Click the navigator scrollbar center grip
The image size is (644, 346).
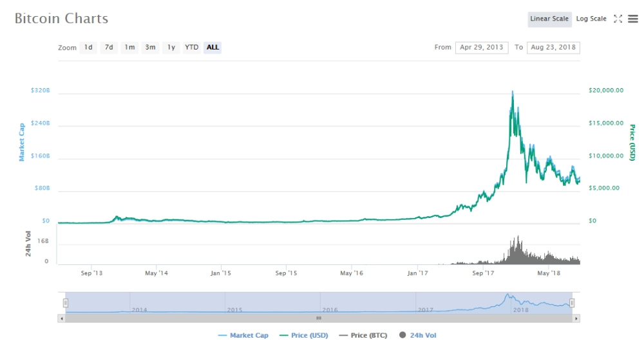pos(318,318)
